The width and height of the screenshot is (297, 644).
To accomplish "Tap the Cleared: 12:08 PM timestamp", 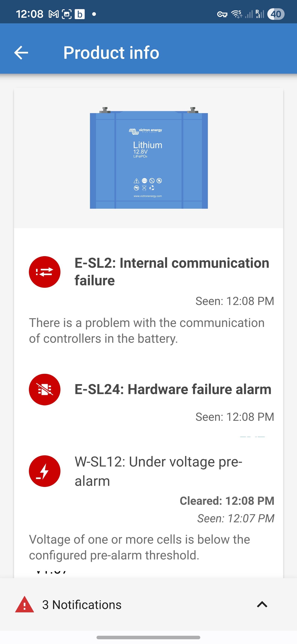I will coord(227,501).
